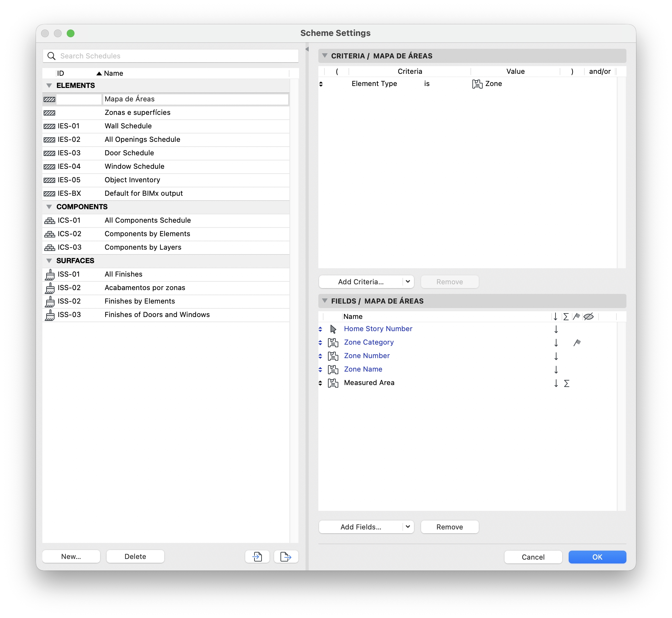This screenshot has width=672, height=618.
Task: Click the arrow cursor icon of Home Story Number
Action: (x=333, y=329)
